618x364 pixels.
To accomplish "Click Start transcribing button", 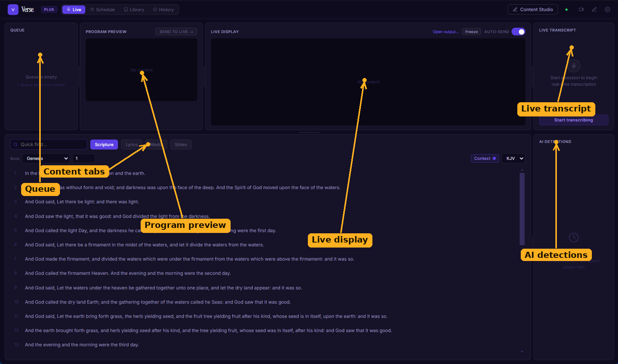I will 574,120.
